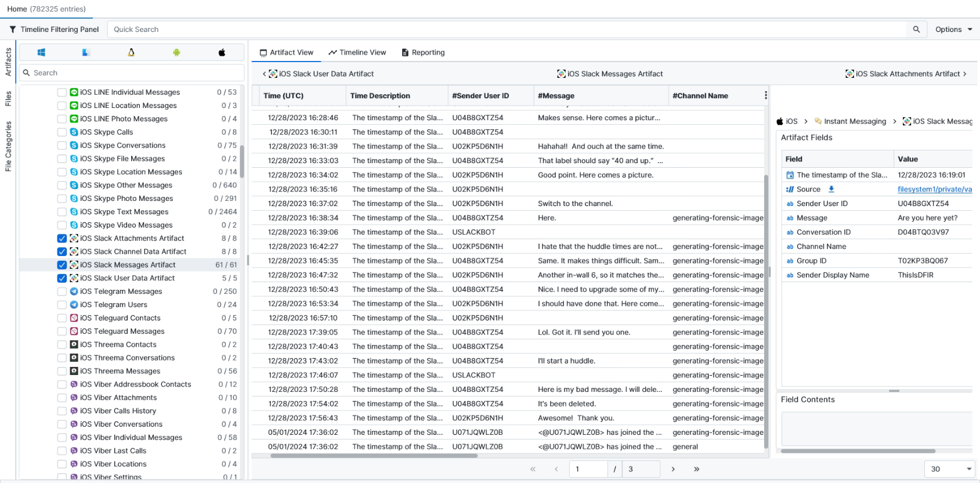Select the Windows platform icon
Image resolution: width=980 pixels, height=483 pixels.
pos(41,52)
